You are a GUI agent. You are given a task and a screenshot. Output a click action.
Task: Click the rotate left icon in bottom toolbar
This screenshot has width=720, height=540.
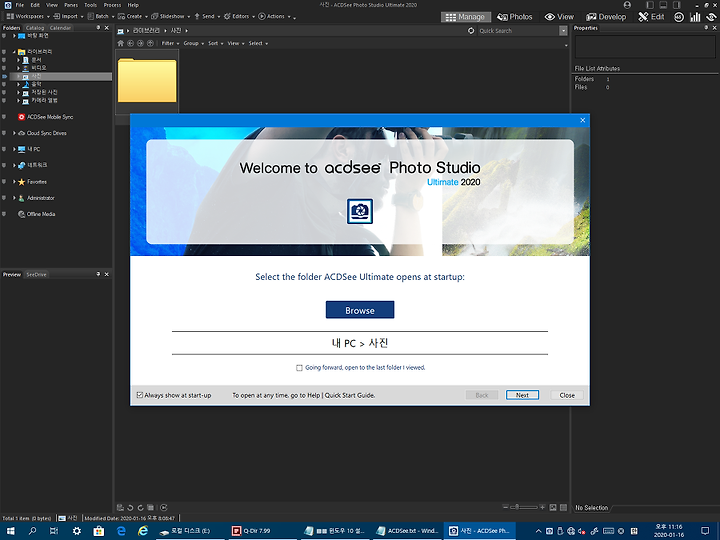pyautogui.click(x=130, y=508)
